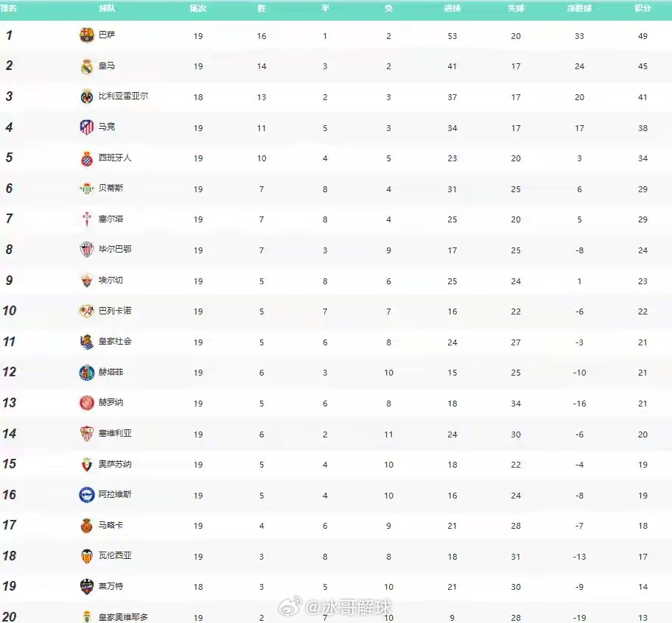Open team name 皇家社会
The image size is (672, 623).
115,341
